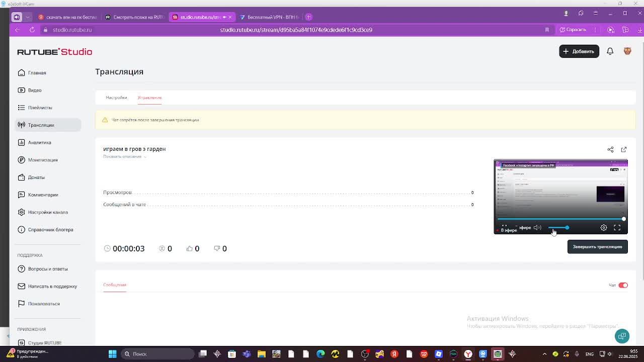Open the notifications bell
This screenshot has width=644, height=362.
coord(610,51)
